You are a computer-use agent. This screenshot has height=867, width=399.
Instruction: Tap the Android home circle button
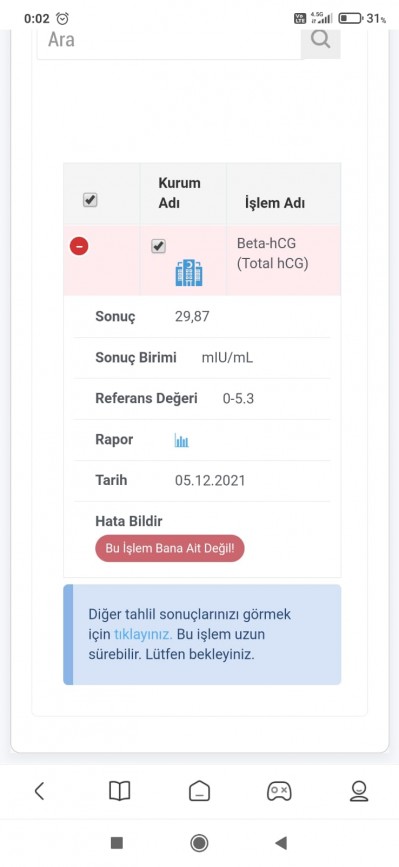(199, 843)
